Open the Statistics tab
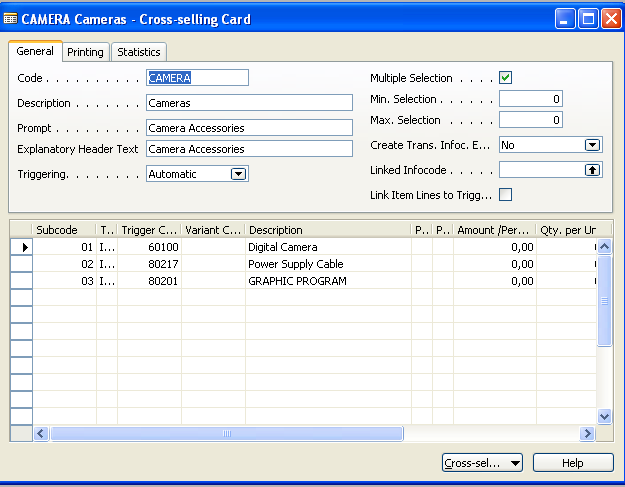625x487 pixels. tap(138, 52)
